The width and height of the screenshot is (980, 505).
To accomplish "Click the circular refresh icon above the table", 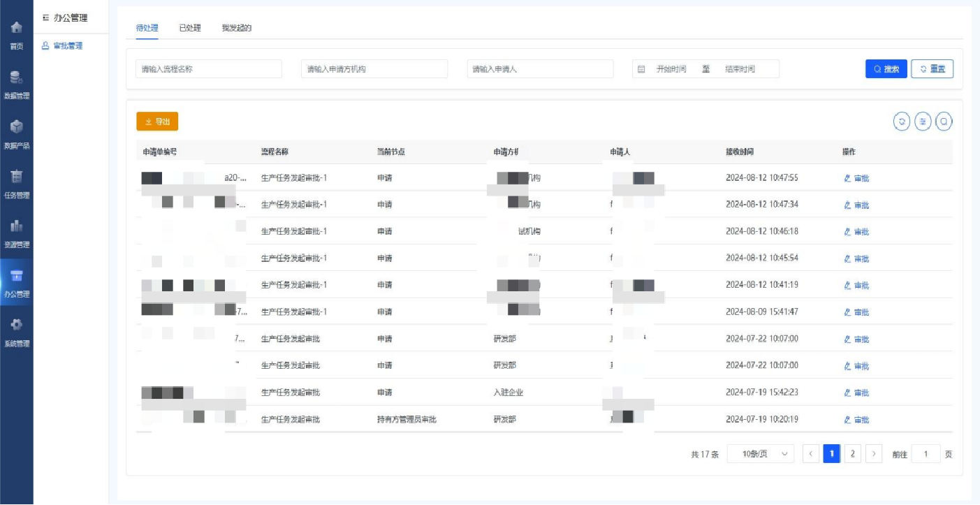I will [902, 122].
